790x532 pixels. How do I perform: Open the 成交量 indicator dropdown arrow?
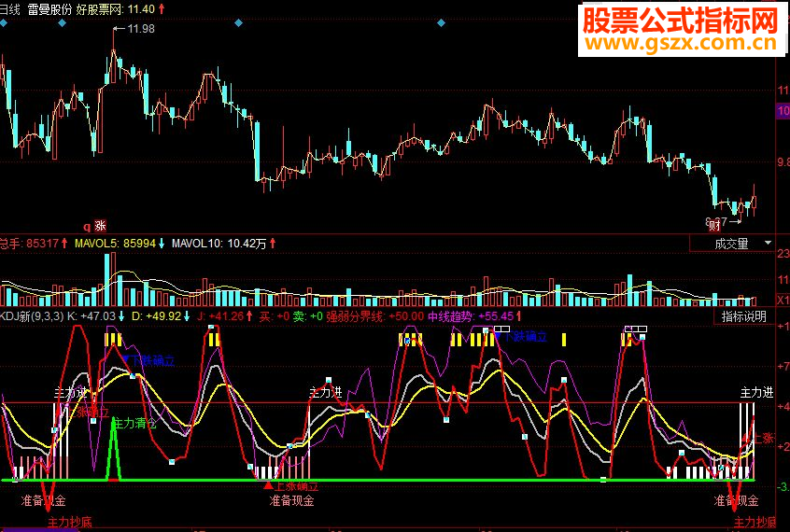[x=768, y=243]
